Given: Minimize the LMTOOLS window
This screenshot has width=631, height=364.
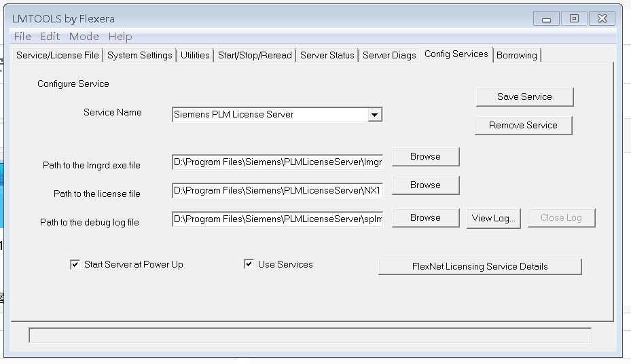Looking at the screenshot, I should click(546, 19).
